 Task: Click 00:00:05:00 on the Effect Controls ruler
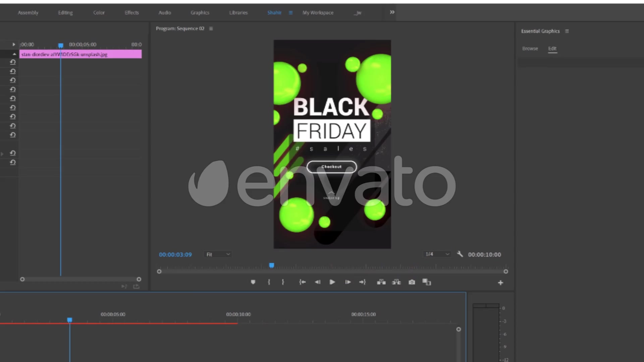point(83,45)
